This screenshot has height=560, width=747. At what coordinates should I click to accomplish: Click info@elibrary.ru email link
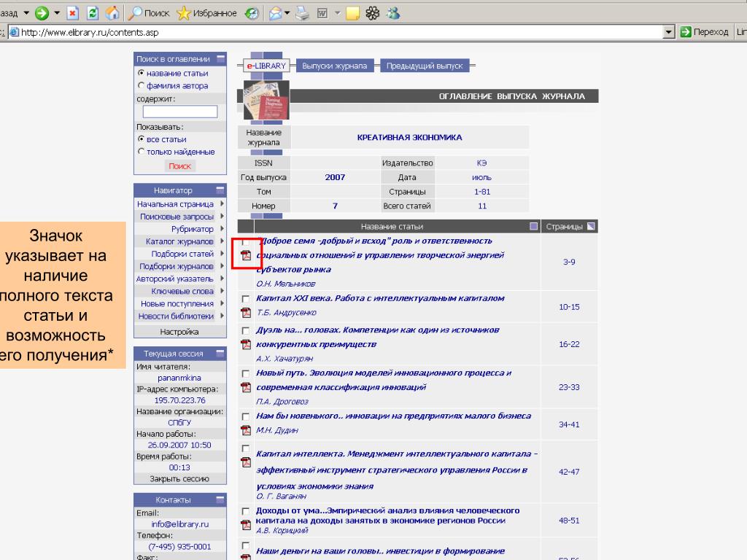(x=180, y=524)
